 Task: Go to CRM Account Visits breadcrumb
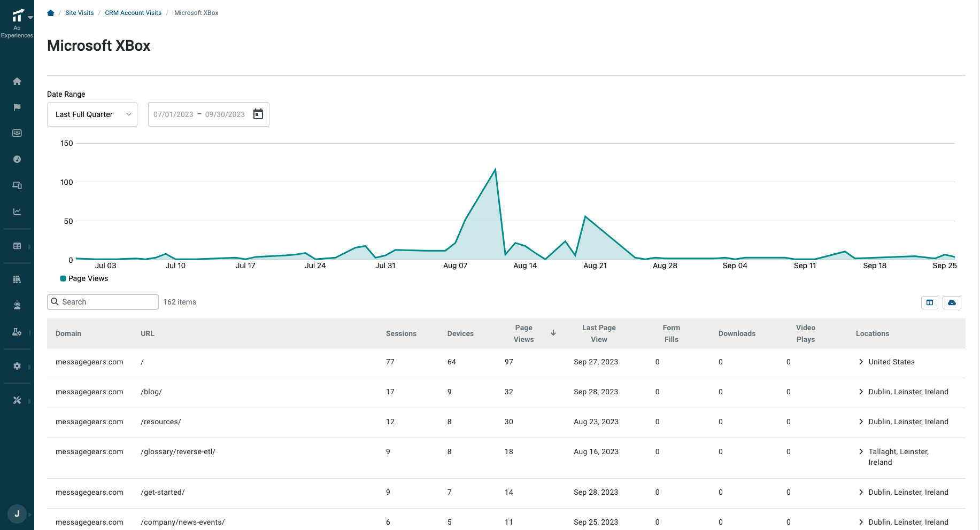133,13
